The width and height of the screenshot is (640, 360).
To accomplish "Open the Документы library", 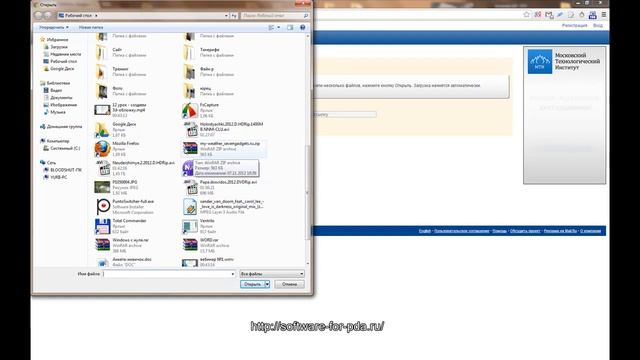I will 58,98.
